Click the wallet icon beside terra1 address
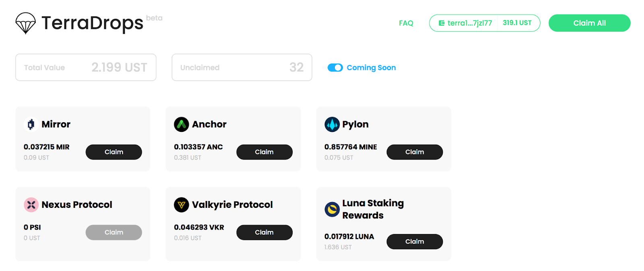Viewport: 644px width, 271px height. (442, 23)
